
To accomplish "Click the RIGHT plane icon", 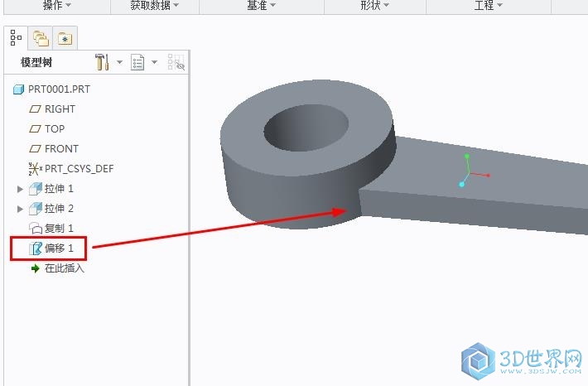I will (x=35, y=109).
